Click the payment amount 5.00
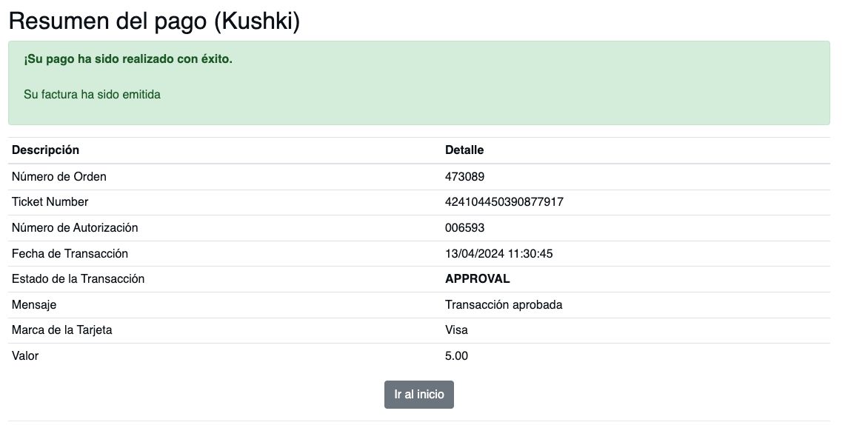This screenshot has height=425, width=868. (x=456, y=356)
